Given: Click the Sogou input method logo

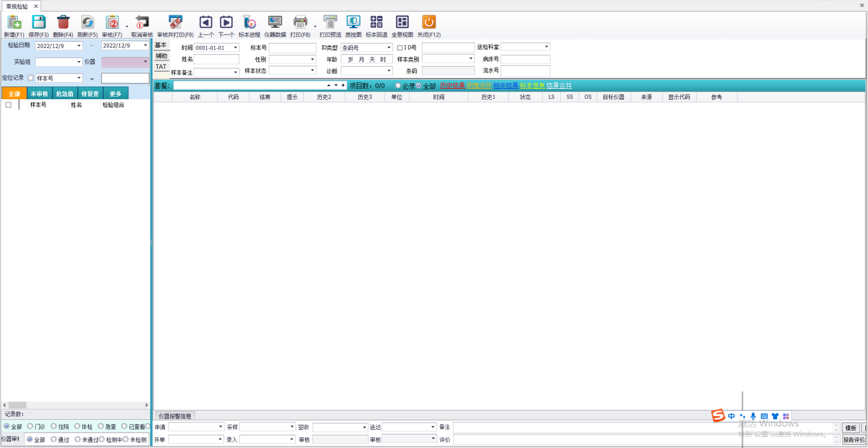Looking at the screenshot, I should coord(718,416).
